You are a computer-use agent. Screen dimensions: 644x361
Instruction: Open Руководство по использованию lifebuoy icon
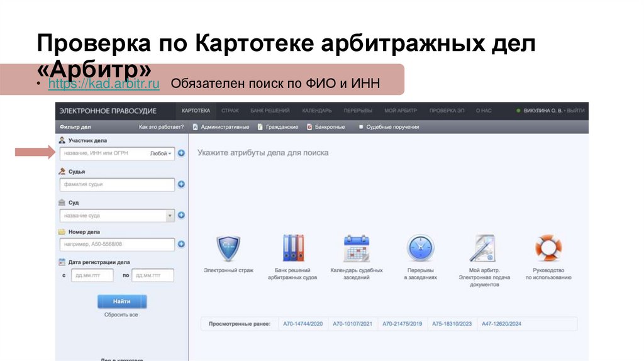[548, 248]
